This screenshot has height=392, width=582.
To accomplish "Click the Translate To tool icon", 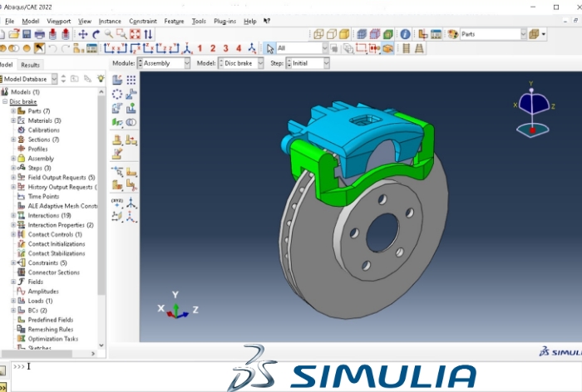I will coord(131,108).
